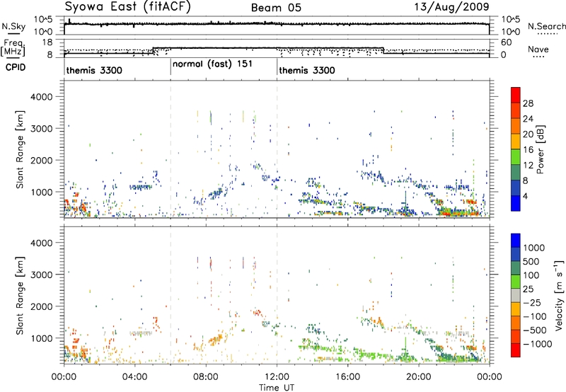The width and height of the screenshot is (566, 392).
Task: Click the 'normal (fast) 151' CPID label
Action: (213, 64)
